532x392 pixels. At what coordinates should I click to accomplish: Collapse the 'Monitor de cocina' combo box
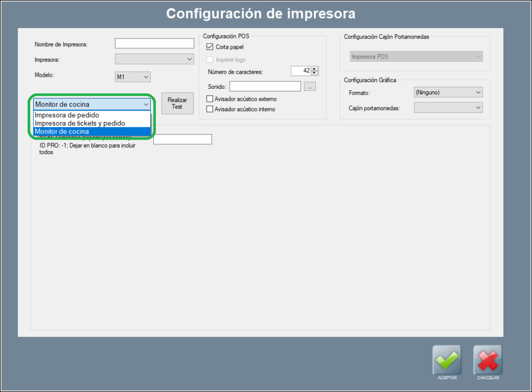coord(145,104)
